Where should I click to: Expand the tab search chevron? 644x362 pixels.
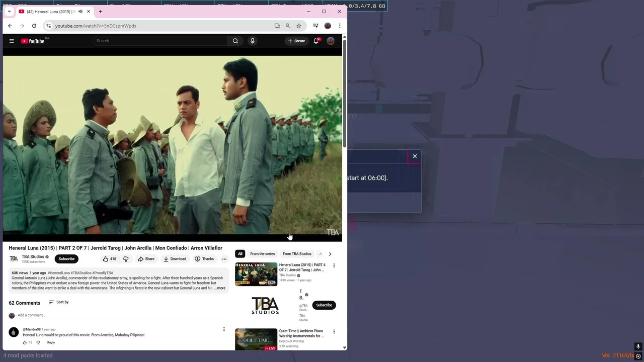pyautogui.click(x=9, y=11)
